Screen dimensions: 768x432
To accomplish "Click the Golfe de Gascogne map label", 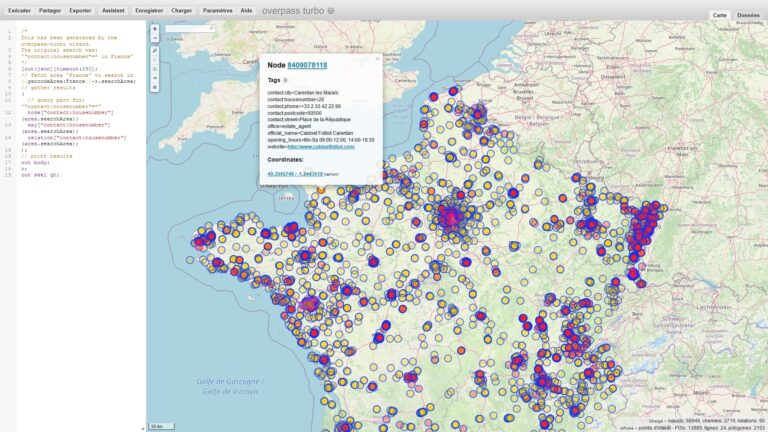I will pyautogui.click(x=230, y=386).
